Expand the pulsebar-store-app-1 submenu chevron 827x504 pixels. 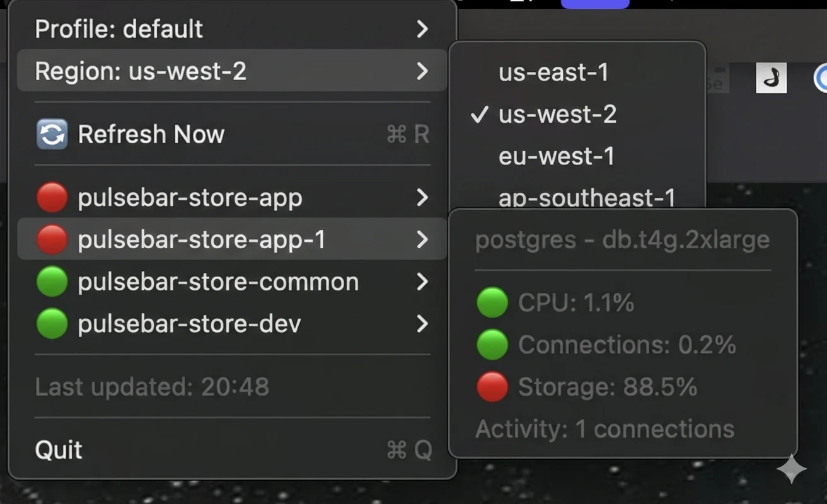[422, 239]
